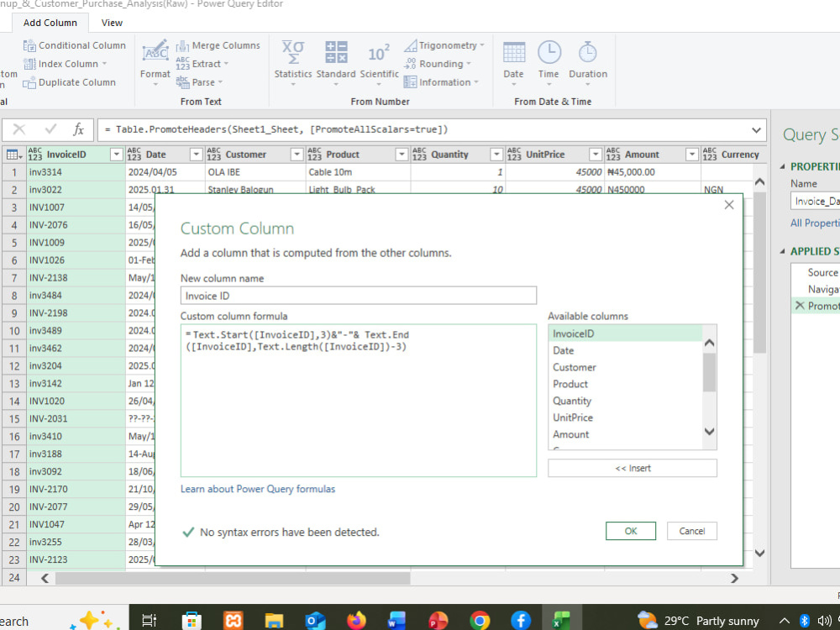Click the New column name field
Image resolution: width=840 pixels, height=630 pixels.
pyautogui.click(x=359, y=296)
